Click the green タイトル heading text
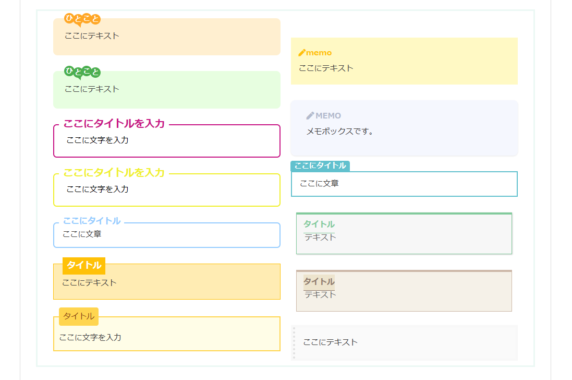 [x=319, y=224]
